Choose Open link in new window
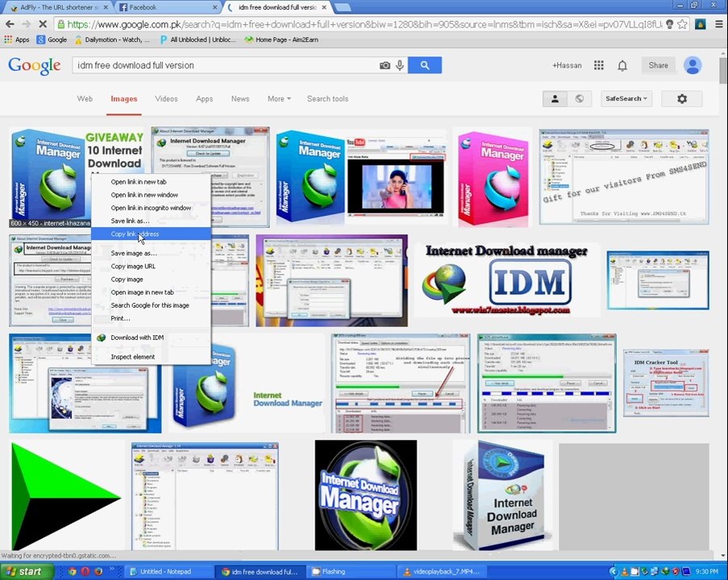The image size is (728, 580). coord(151,195)
